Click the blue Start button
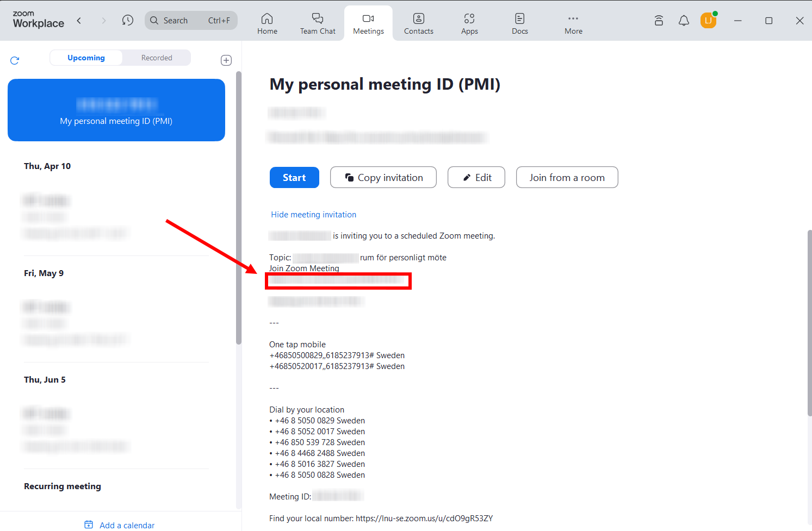This screenshot has width=812, height=531. click(x=294, y=177)
